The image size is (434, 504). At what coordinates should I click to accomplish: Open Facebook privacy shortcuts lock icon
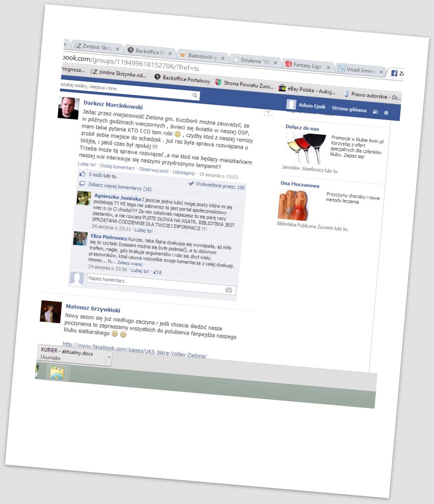[375, 112]
